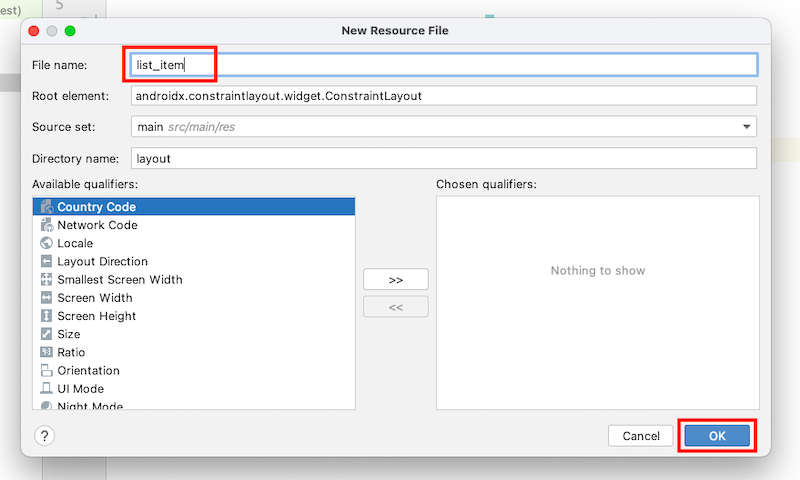The width and height of the screenshot is (800, 480).
Task: Click the Network Code qualifier icon
Action: click(47, 225)
